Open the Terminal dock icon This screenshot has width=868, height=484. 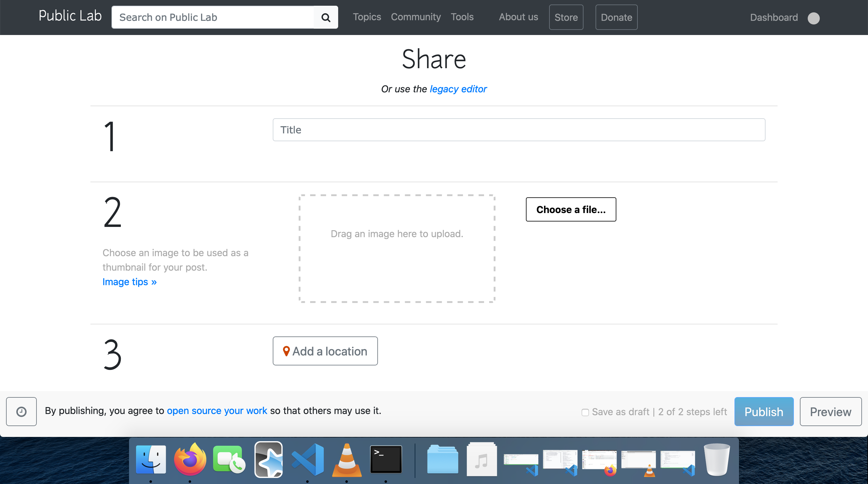386,459
